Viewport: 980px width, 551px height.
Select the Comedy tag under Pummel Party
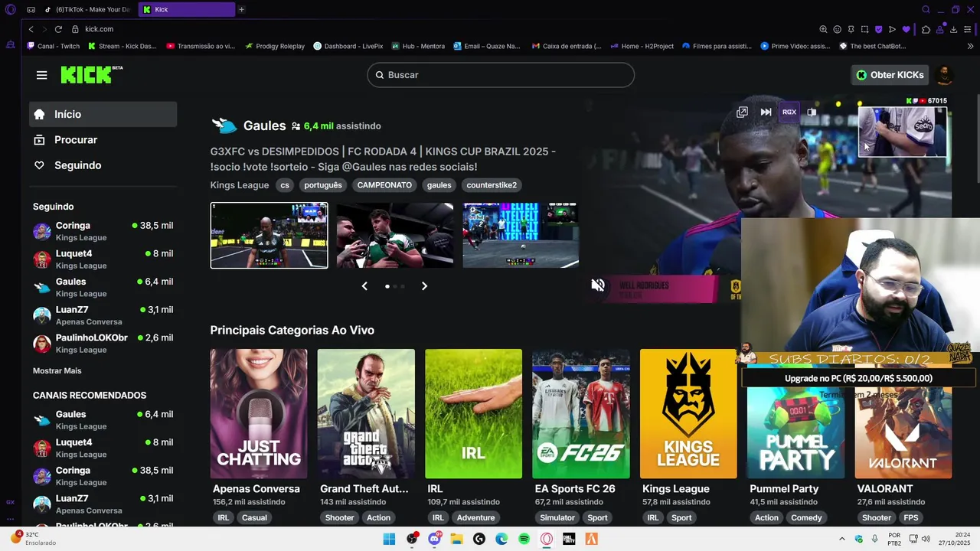[806, 518]
